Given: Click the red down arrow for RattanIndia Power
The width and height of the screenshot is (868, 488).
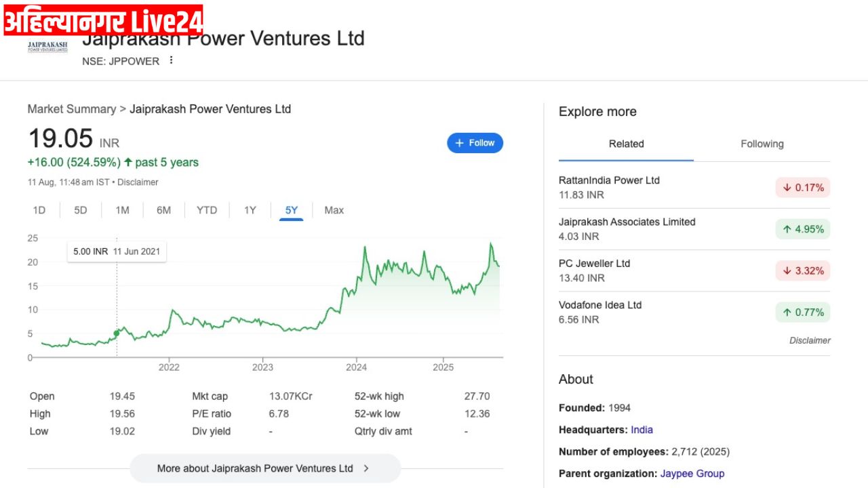Looking at the screenshot, I should [x=787, y=188].
